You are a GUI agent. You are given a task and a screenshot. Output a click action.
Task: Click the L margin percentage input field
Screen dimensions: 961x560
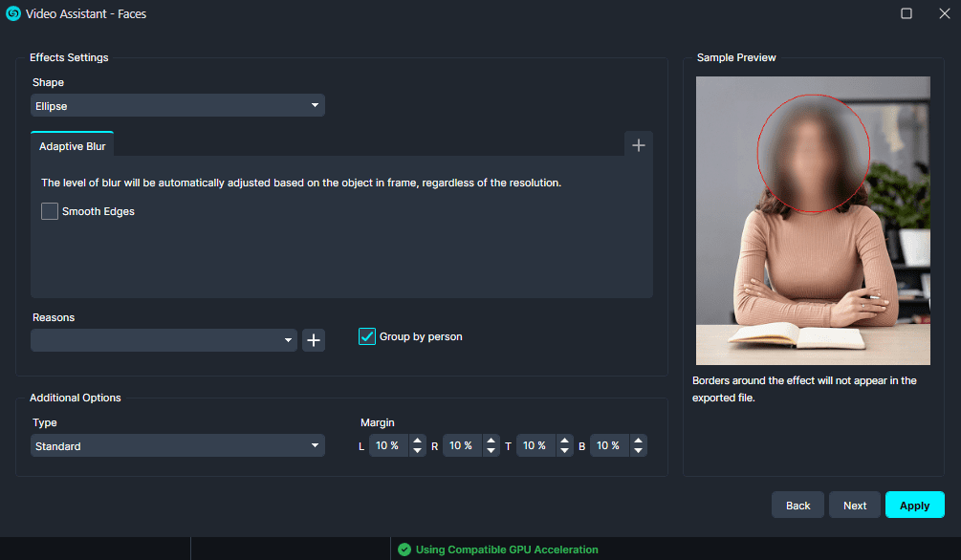tap(386, 445)
